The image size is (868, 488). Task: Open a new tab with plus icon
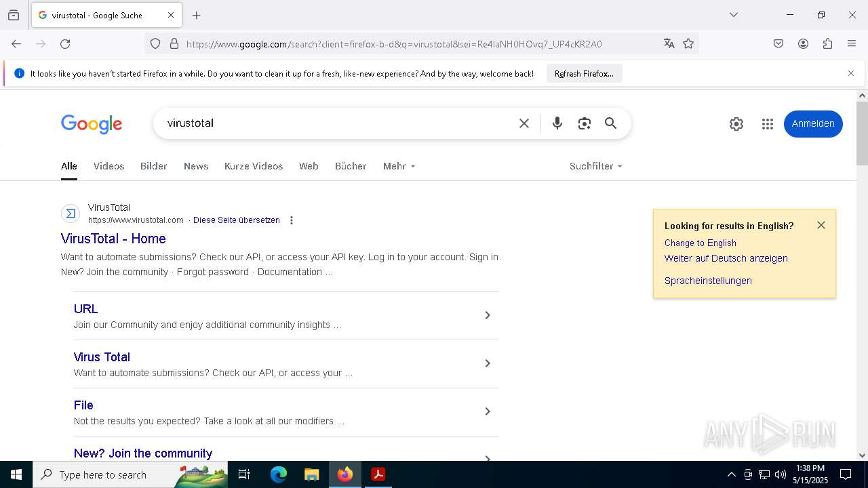[196, 15]
